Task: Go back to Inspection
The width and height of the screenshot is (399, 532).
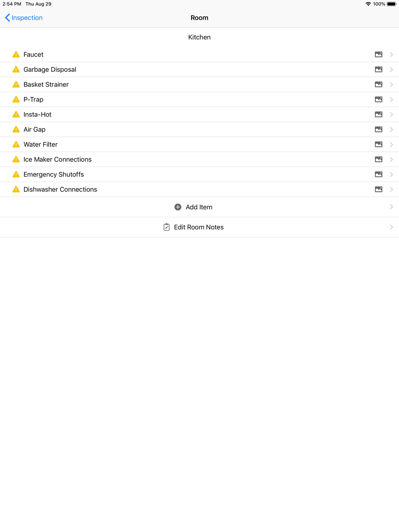Action: click(24, 18)
